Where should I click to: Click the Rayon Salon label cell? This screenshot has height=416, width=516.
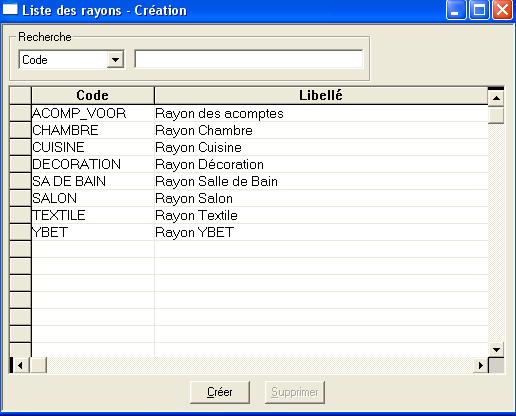click(x=321, y=198)
